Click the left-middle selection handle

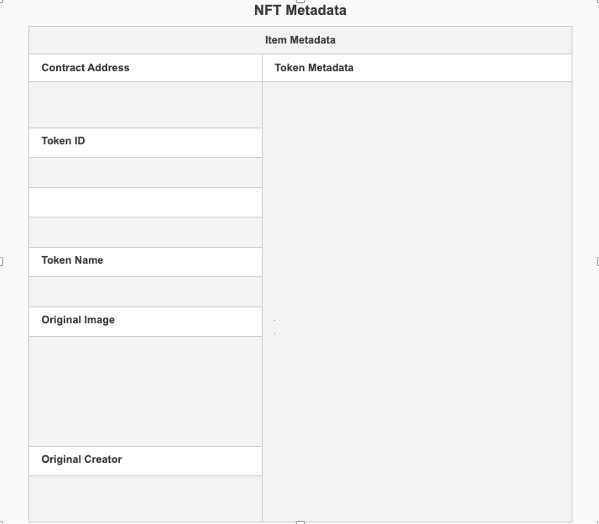click(x=1, y=262)
